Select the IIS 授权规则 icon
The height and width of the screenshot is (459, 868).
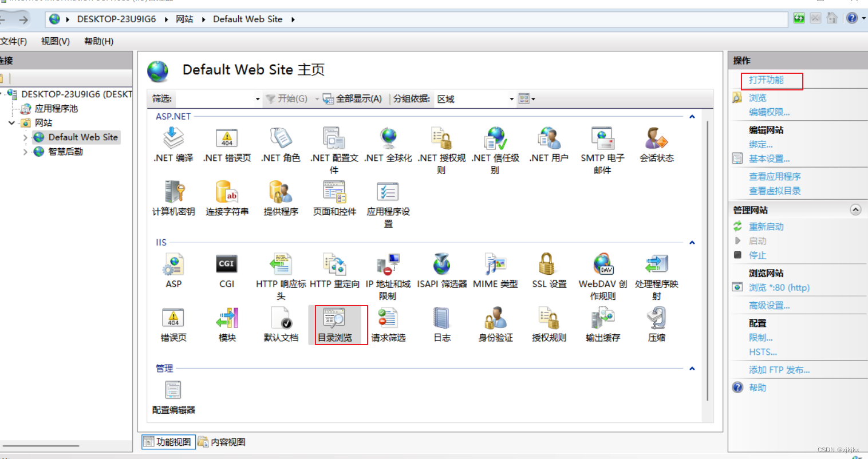coord(549,318)
